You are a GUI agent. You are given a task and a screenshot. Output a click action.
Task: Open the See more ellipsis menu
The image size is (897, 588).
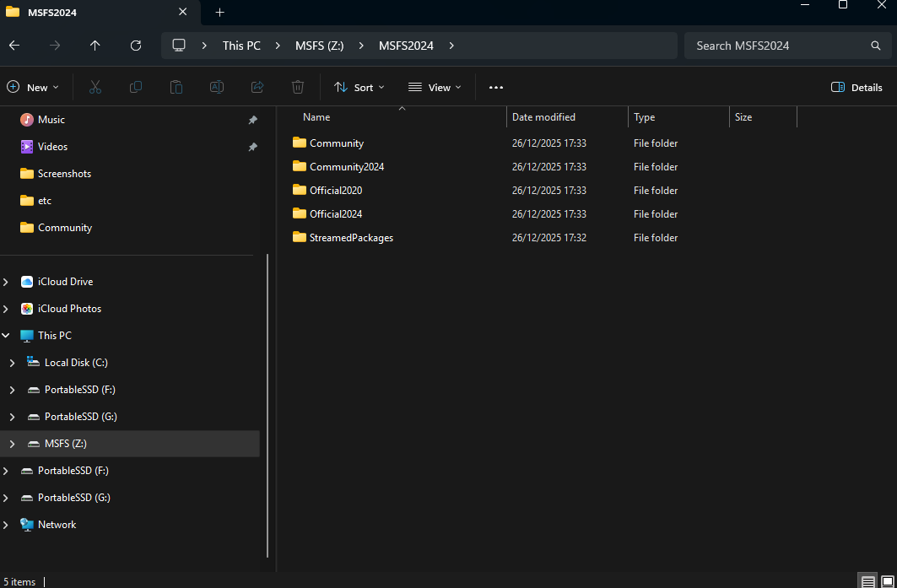click(x=495, y=87)
